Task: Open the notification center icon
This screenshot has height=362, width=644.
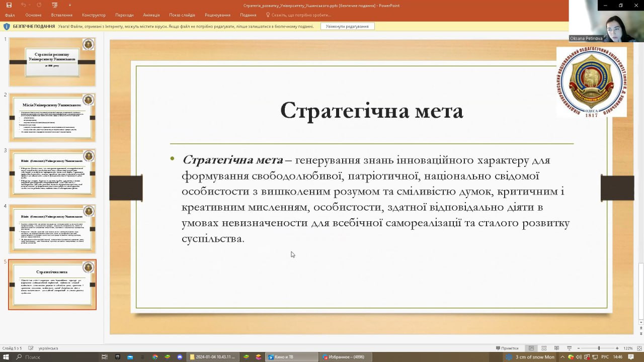Action: (x=631, y=357)
